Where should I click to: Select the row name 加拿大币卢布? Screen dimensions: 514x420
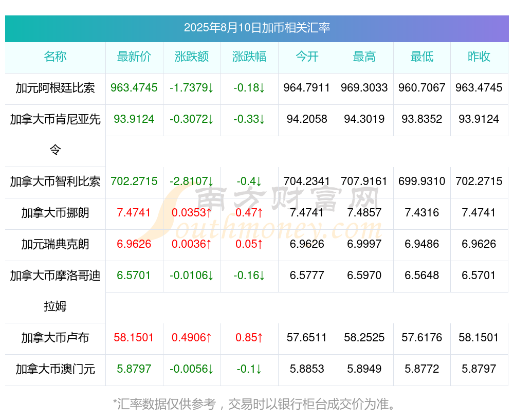click(55, 338)
